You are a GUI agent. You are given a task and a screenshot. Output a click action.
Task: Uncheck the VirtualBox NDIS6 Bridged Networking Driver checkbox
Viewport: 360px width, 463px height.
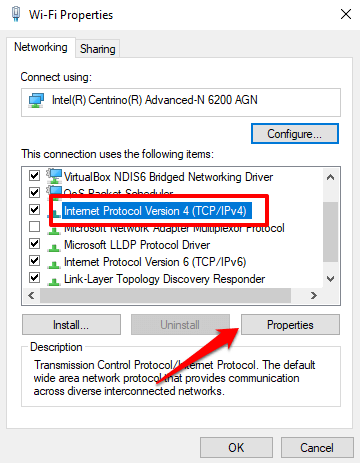(35, 175)
